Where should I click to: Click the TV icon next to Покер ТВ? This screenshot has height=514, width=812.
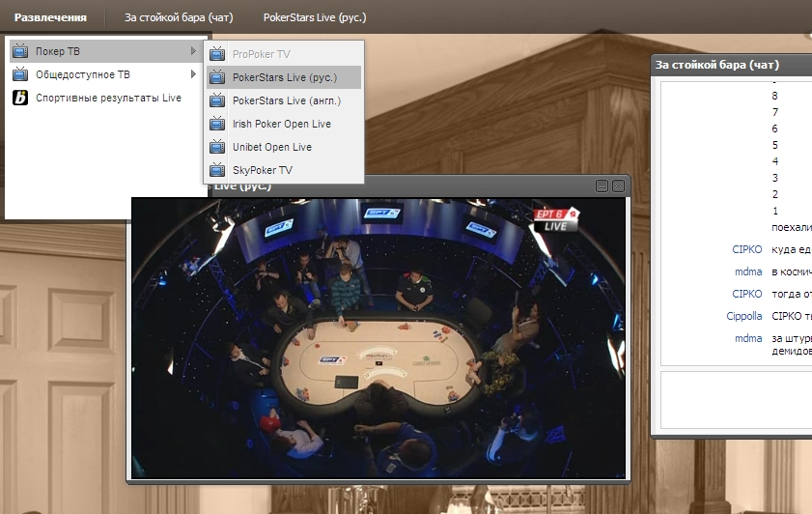point(20,51)
